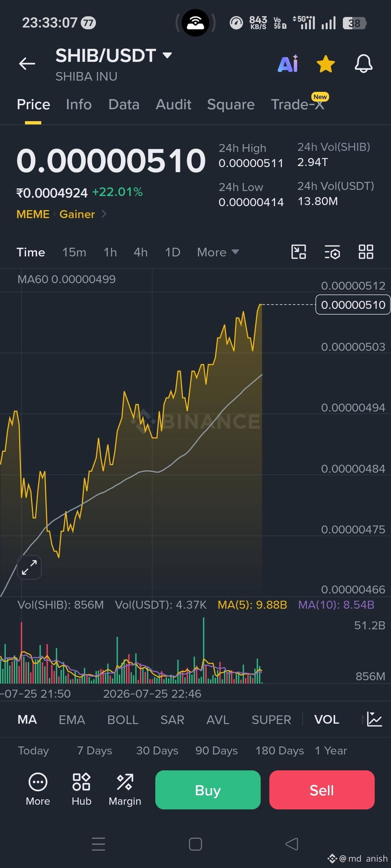Tap the +22.01% change percentage
391x868 pixels.
pyautogui.click(x=118, y=192)
